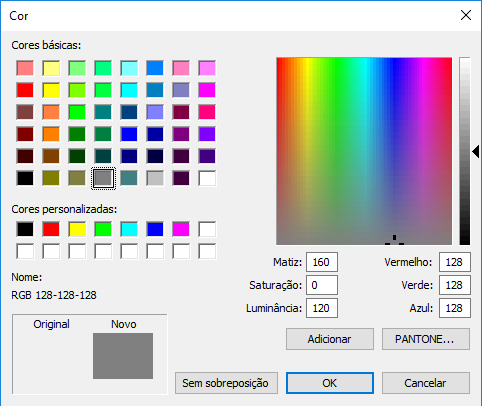
Task: Open the PANTONE color picker
Action: pos(426,339)
